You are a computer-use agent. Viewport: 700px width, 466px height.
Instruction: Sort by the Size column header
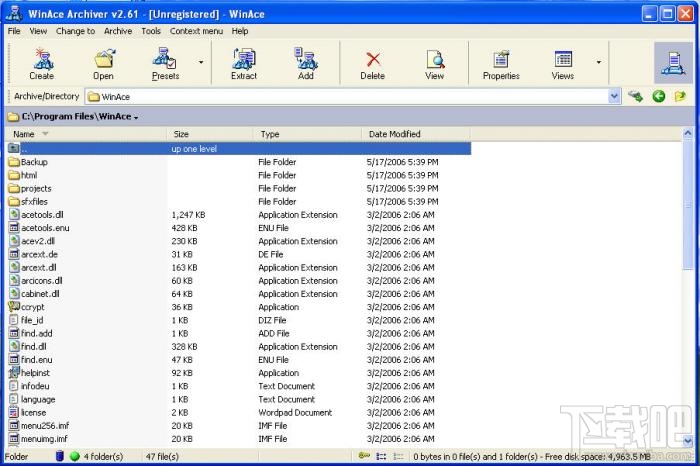210,134
